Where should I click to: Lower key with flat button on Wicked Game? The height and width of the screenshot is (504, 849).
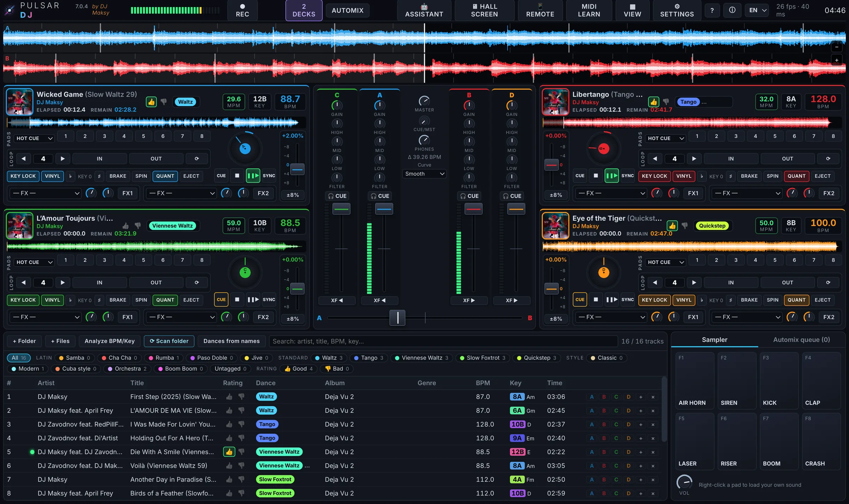click(x=70, y=176)
